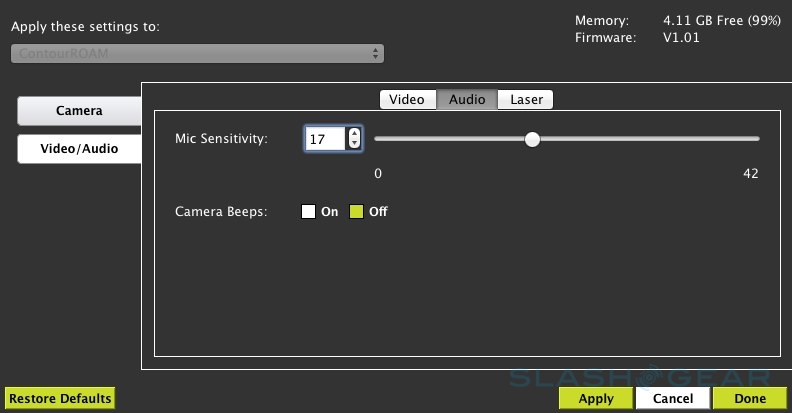Click the Mic Sensitivity value field
Image resolution: width=792 pixels, height=413 pixels.
[324, 139]
